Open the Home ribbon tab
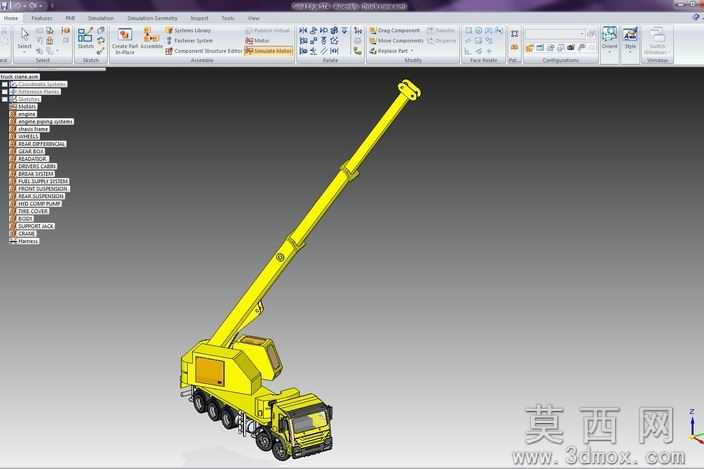Image resolution: width=704 pixels, height=469 pixels. tap(11, 18)
